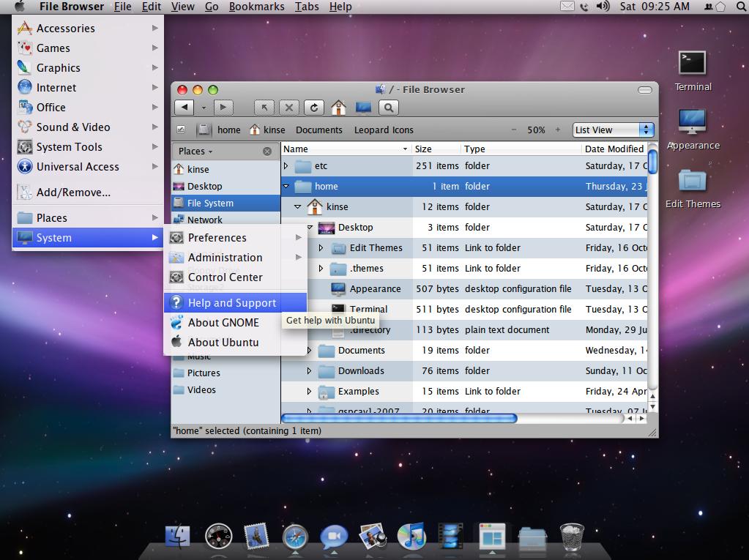
Task: Click About Ubuntu menu entry
Action: pos(236,343)
